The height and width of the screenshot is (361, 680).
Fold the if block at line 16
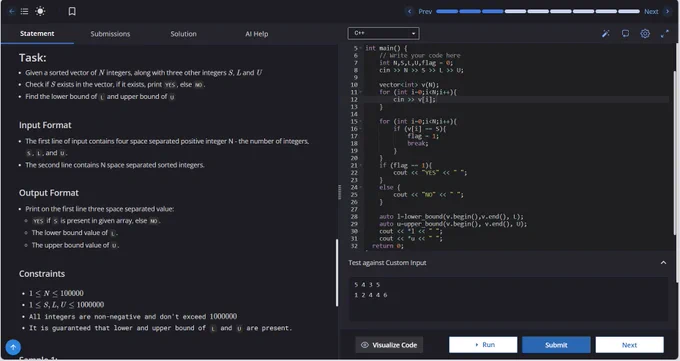coord(361,129)
